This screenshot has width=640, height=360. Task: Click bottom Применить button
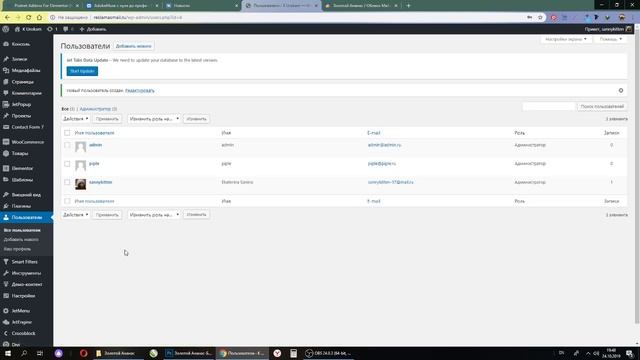click(107, 215)
